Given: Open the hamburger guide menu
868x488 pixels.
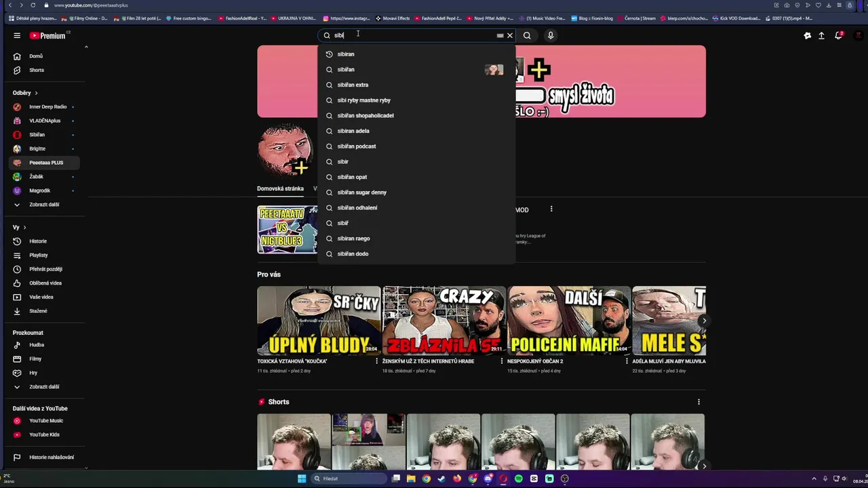Looking at the screenshot, I should pos(17,35).
